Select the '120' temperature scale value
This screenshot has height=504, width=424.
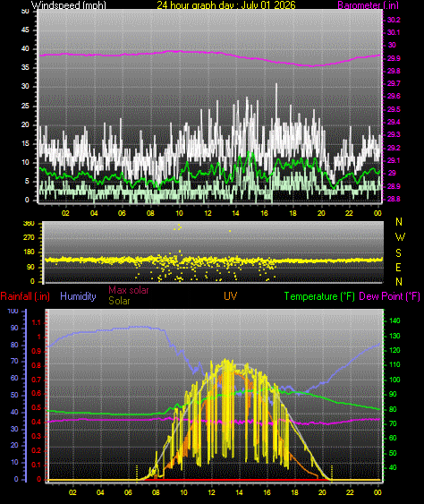coord(394,350)
